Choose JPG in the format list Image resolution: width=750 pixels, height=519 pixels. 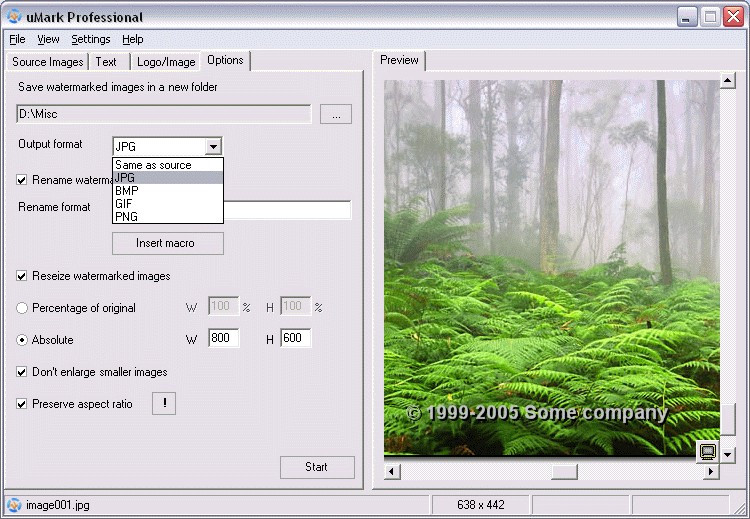pos(168,177)
